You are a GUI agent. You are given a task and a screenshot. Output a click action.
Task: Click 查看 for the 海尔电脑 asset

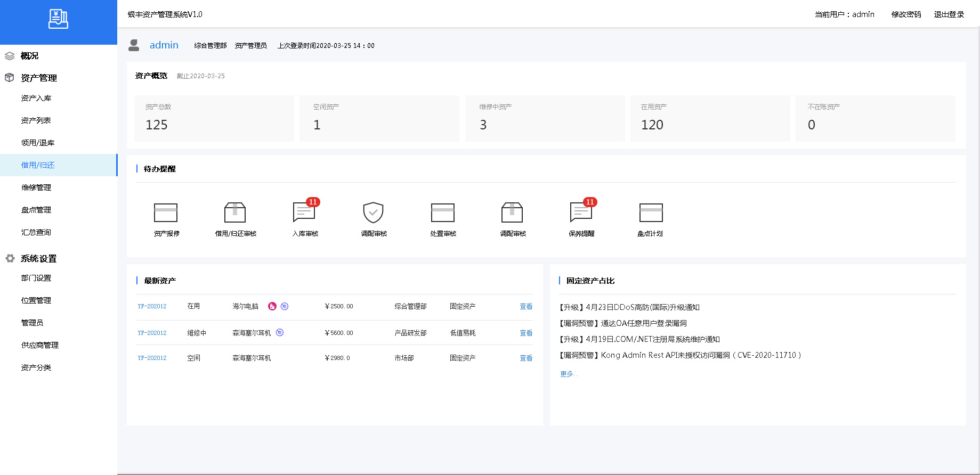tap(526, 306)
